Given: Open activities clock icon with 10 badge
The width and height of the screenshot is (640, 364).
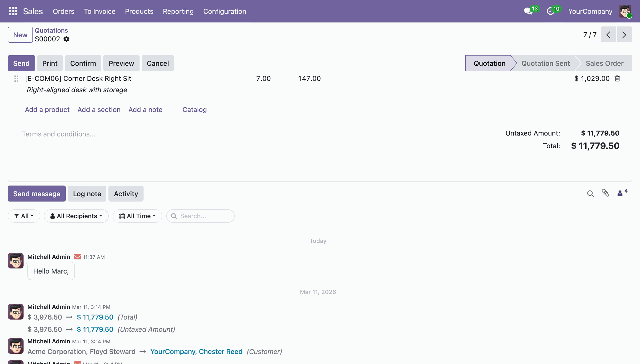Looking at the screenshot, I should click(550, 11).
